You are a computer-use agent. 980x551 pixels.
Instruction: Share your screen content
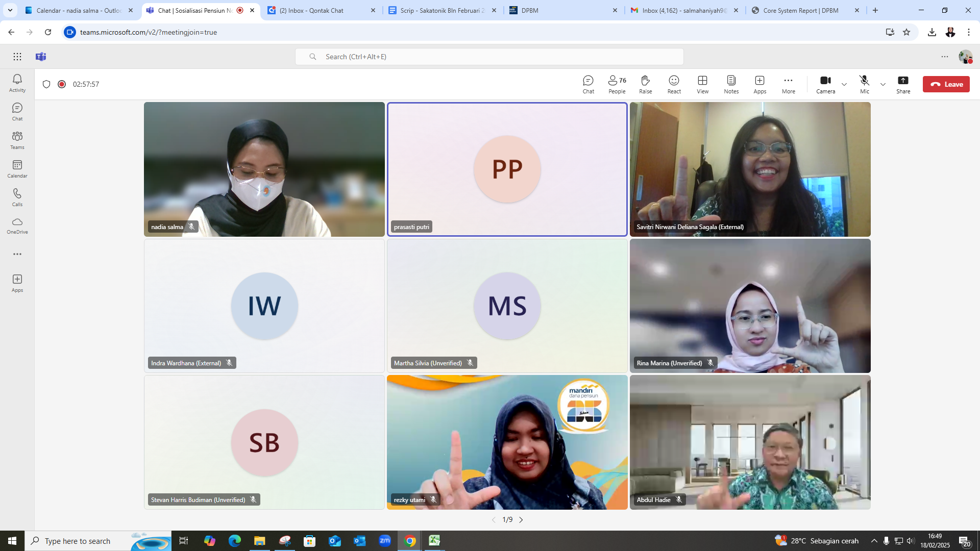click(x=903, y=84)
